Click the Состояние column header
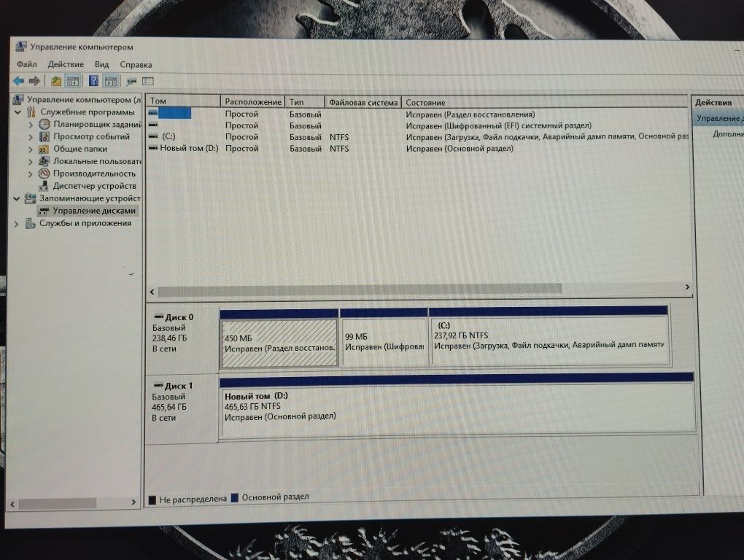Screen dimensions: 744x560 tap(545, 102)
